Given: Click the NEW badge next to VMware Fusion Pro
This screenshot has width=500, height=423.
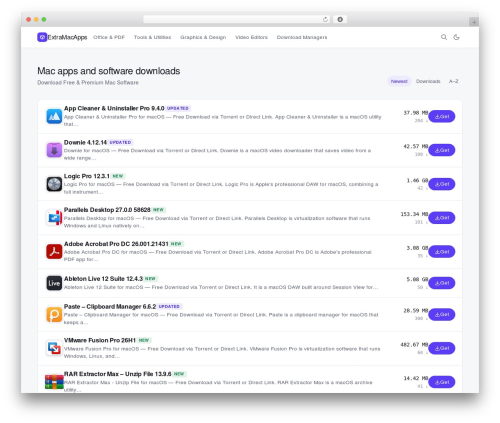Looking at the screenshot, I should 144,340.
